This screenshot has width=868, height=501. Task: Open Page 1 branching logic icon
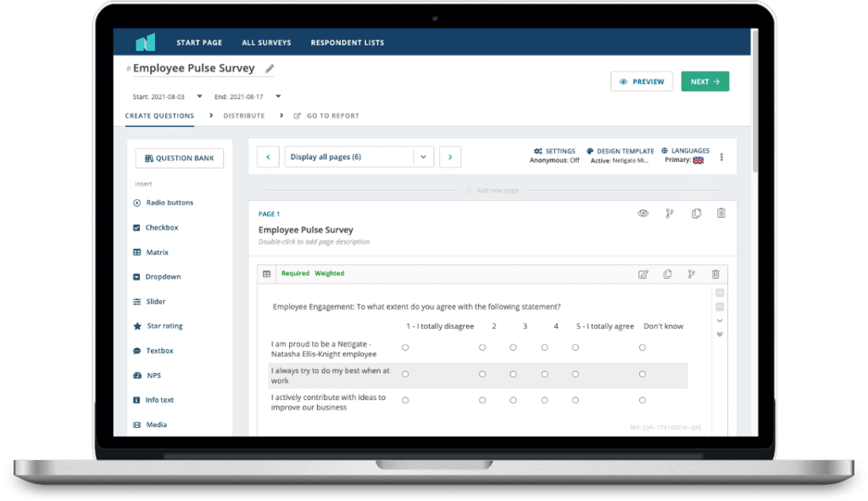tap(670, 214)
